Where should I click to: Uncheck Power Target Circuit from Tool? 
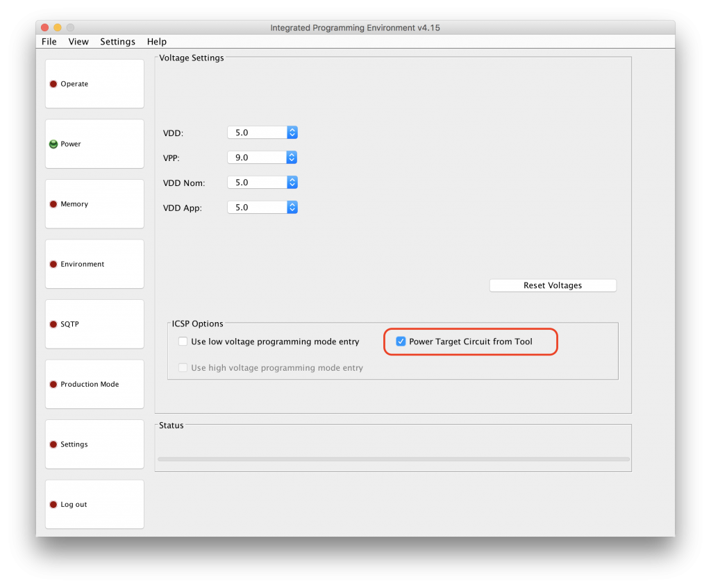click(401, 342)
